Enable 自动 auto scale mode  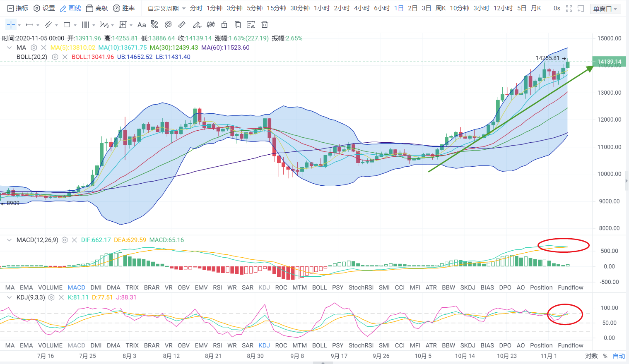(x=619, y=356)
